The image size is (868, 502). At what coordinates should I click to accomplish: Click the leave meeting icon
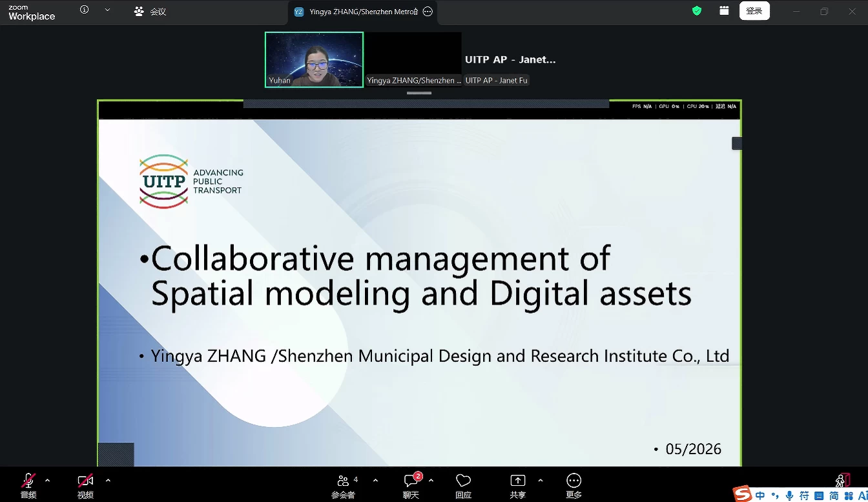click(x=842, y=480)
